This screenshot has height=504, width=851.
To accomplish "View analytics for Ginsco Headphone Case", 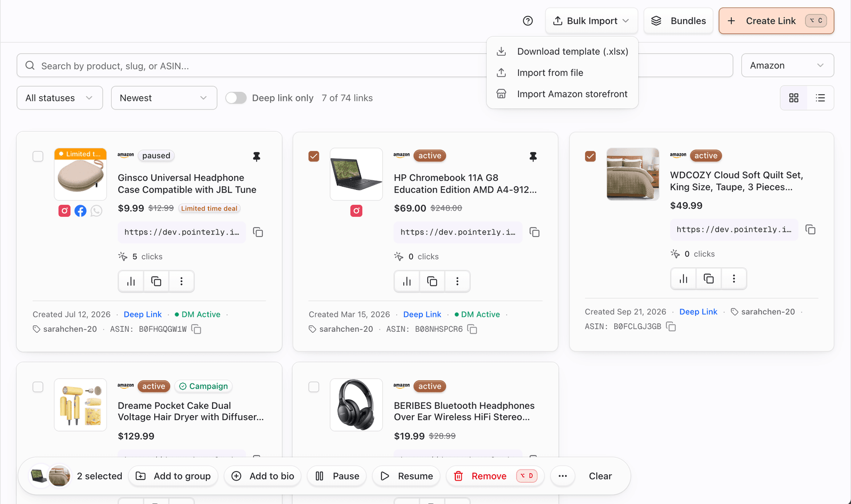I will pos(131,281).
